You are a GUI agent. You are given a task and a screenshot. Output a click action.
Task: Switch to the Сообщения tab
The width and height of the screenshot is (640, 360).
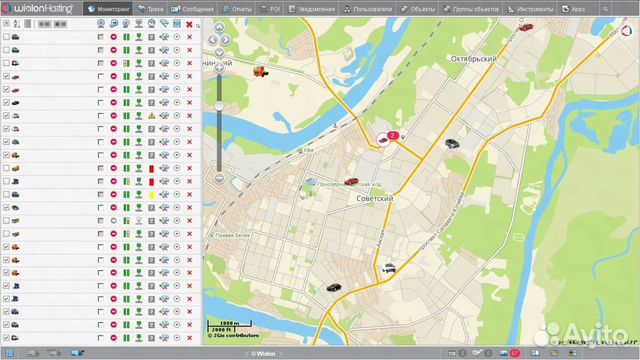[192, 9]
